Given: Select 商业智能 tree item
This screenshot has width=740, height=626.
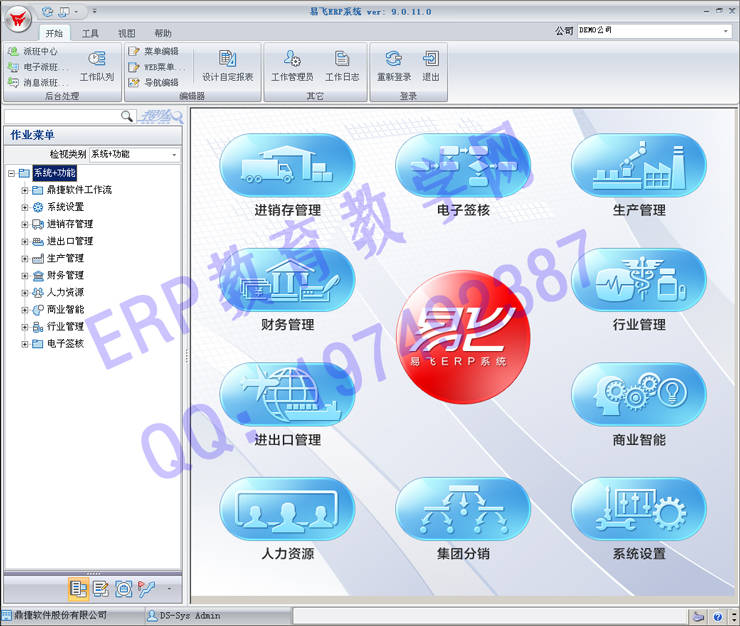Looking at the screenshot, I should tap(66, 309).
